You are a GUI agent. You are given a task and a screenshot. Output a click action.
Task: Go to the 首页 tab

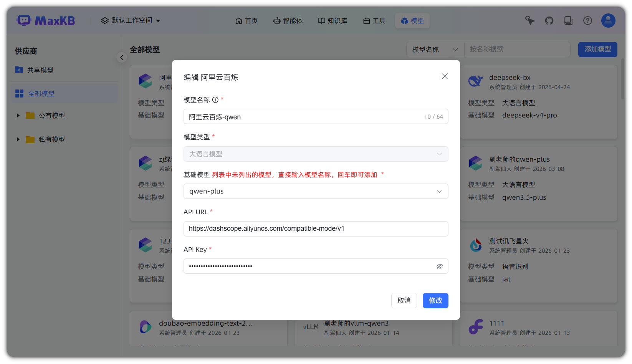click(247, 21)
